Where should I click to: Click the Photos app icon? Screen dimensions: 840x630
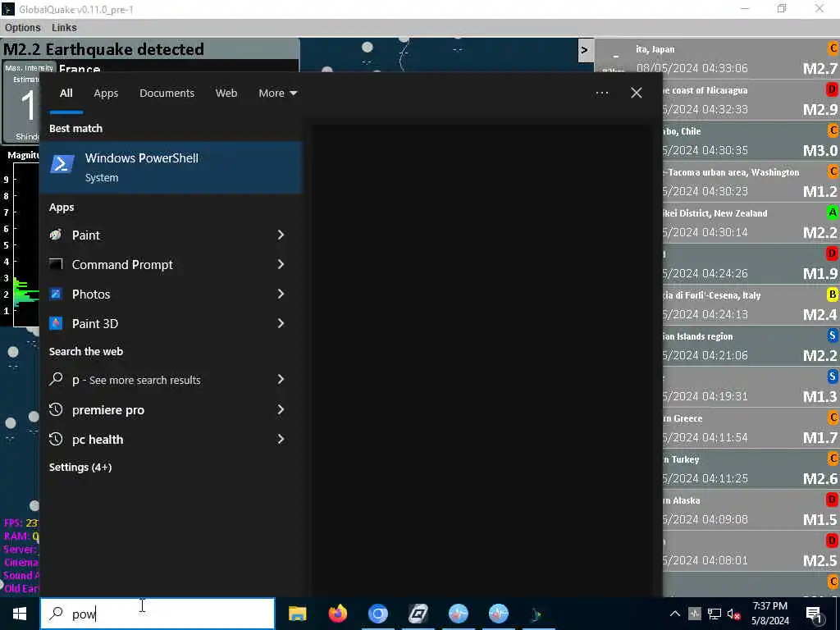(56, 294)
